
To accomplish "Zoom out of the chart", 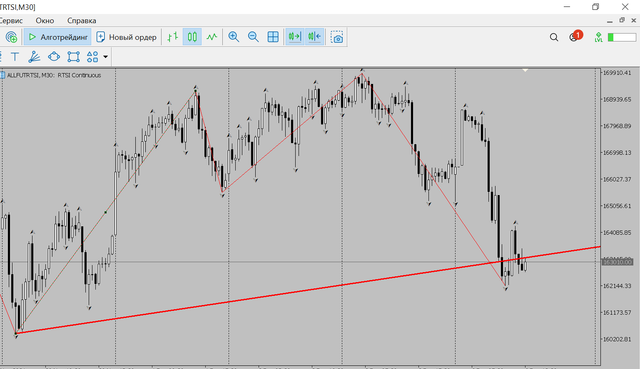I will [253, 37].
